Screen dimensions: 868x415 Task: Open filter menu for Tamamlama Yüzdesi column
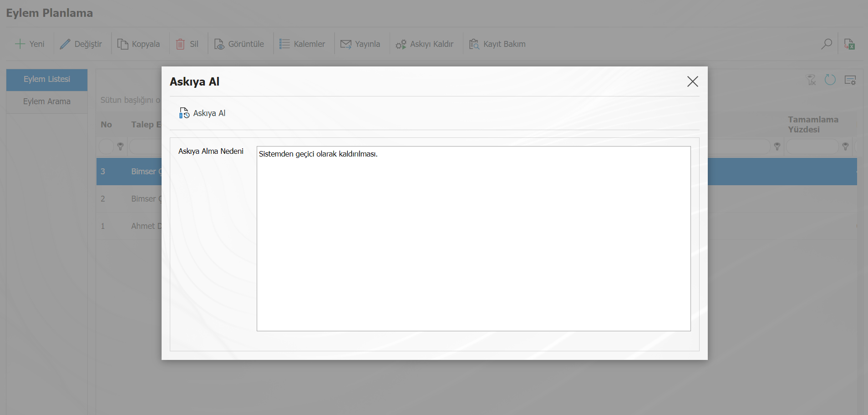pos(845,147)
